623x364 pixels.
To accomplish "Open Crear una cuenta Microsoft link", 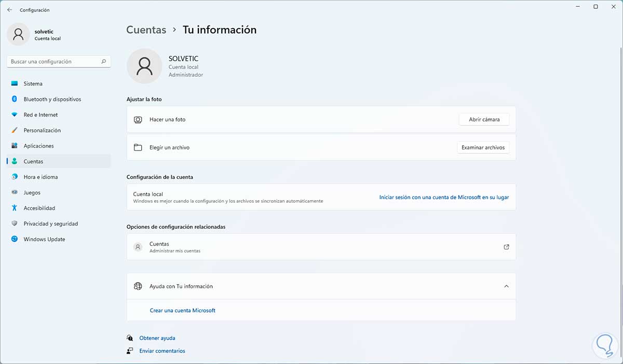I will click(182, 310).
